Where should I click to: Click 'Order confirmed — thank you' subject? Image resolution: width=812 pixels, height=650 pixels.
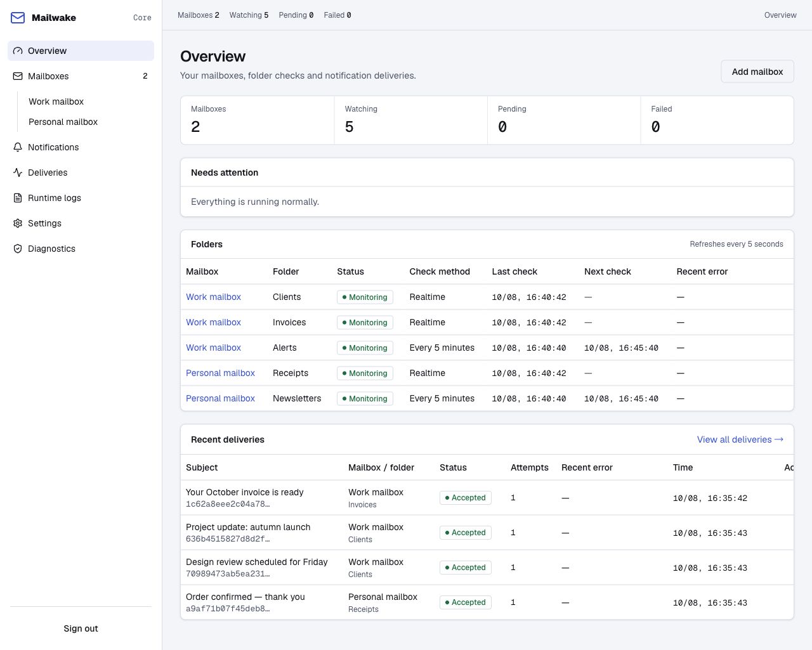point(246,597)
